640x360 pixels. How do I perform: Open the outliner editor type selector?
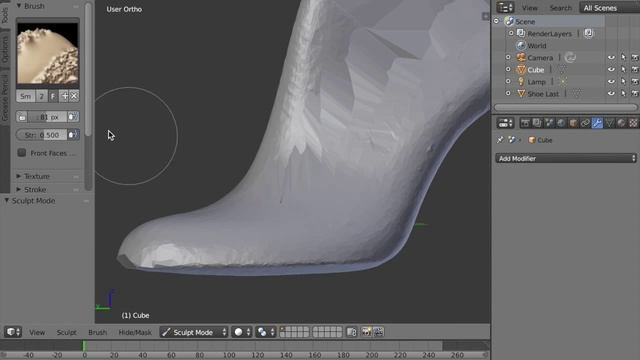505,7
